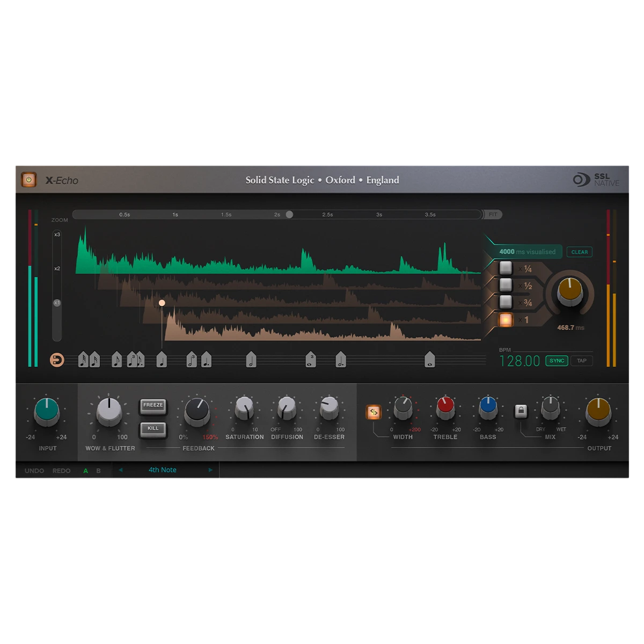This screenshot has width=644, height=644.
Task: Click the BPM value 128.00 field
Action: point(519,361)
